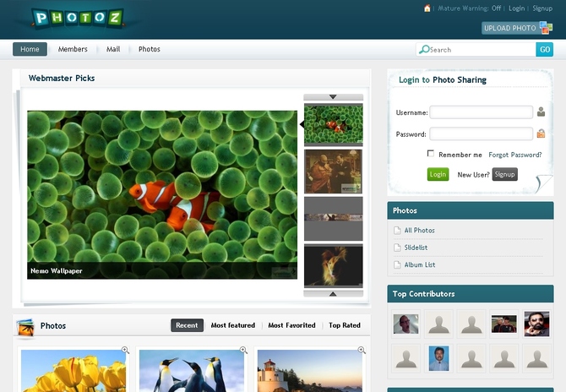Click the Top Contributors heading
Viewport: 566px width, 392px height.
click(423, 294)
